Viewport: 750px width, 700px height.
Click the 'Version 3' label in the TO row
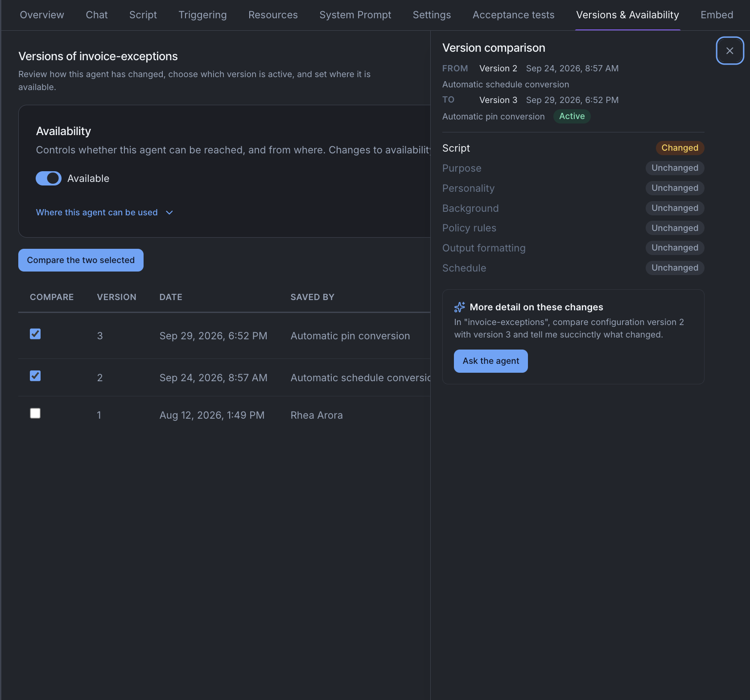point(498,100)
